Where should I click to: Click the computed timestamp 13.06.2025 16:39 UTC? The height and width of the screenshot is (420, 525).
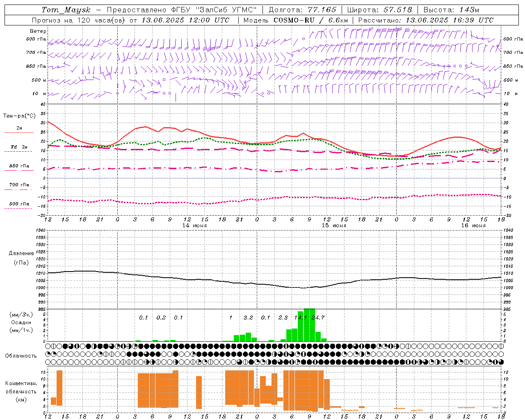450,20
